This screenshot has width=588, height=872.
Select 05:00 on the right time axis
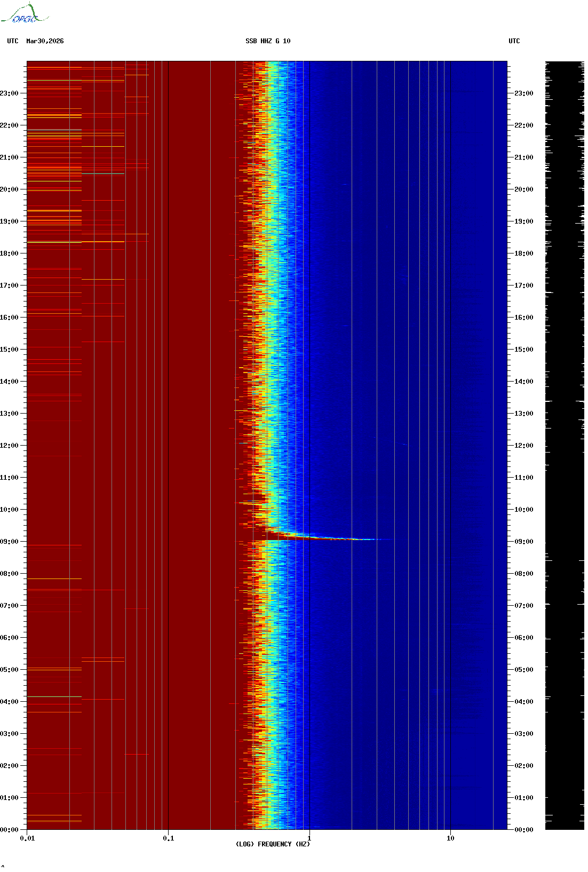coord(524,670)
